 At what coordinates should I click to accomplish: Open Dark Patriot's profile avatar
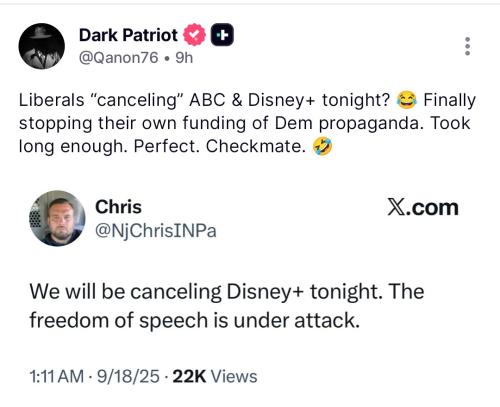coord(42,46)
